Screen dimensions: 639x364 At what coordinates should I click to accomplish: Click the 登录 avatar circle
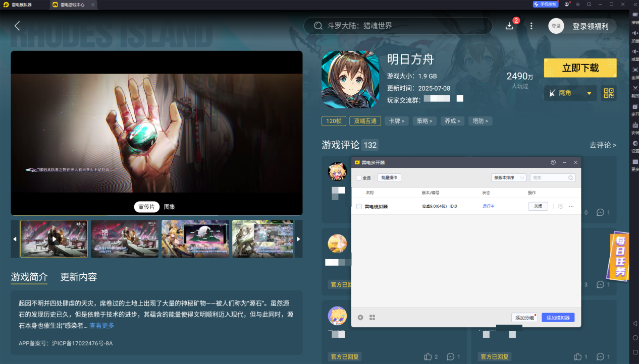click(x=556, y=26)
